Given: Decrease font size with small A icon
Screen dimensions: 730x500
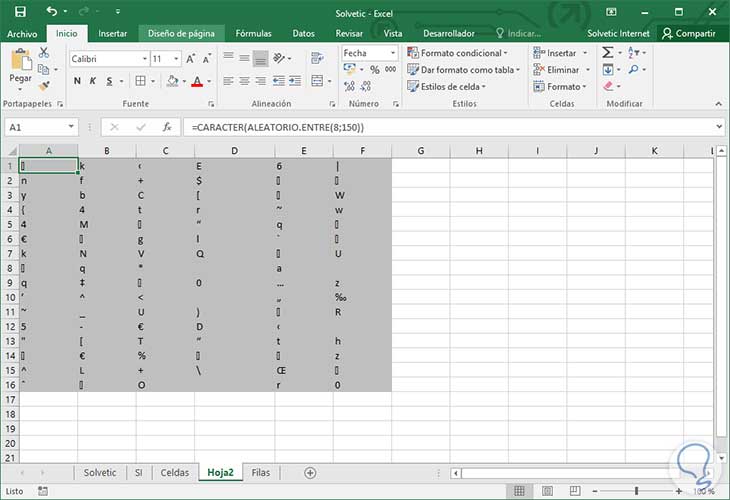Looking at the screenshot, I should [x=207, y=59].
